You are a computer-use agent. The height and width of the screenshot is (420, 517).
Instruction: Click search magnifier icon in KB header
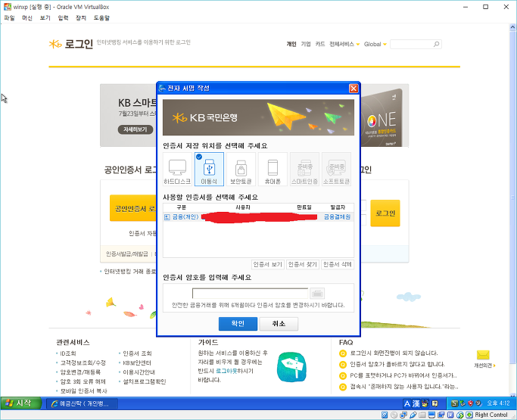(x=436, y=44)
